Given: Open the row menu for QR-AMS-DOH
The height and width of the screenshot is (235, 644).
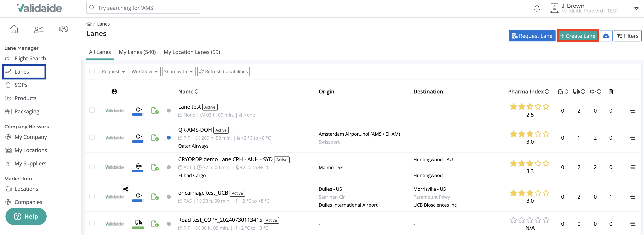Looking at the screenshot, I should tap(633, 138).
